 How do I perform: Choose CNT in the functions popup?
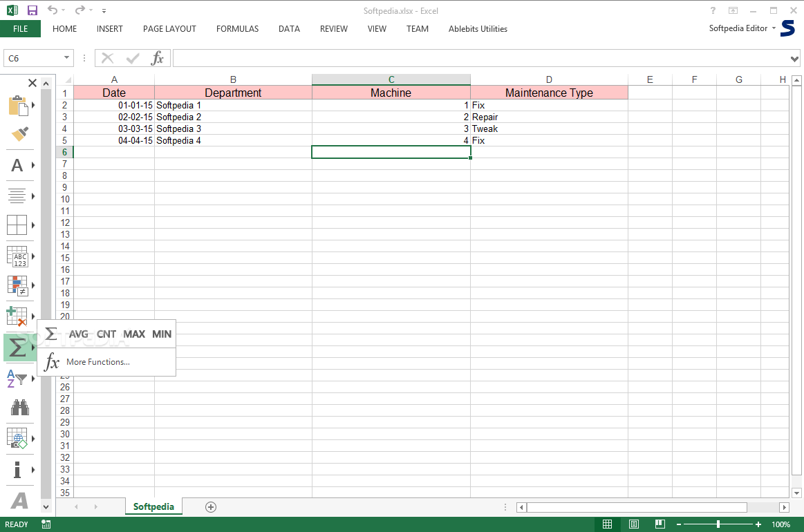pos(106,334)
